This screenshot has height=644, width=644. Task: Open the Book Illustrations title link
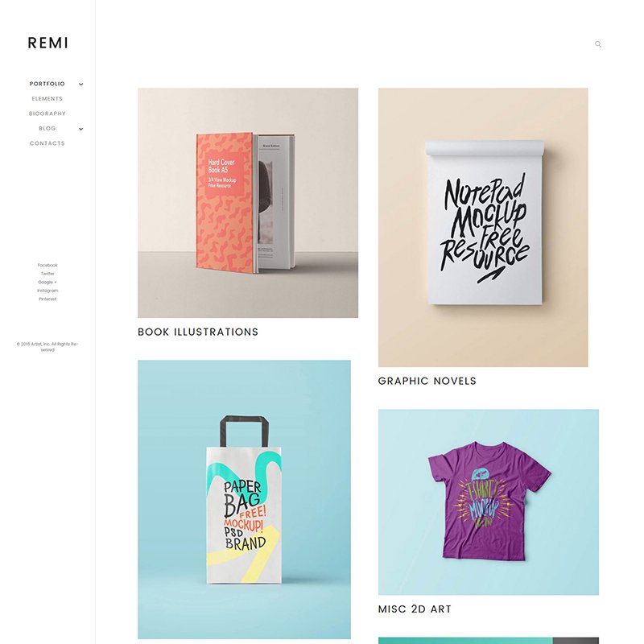(x=198, y=332)
